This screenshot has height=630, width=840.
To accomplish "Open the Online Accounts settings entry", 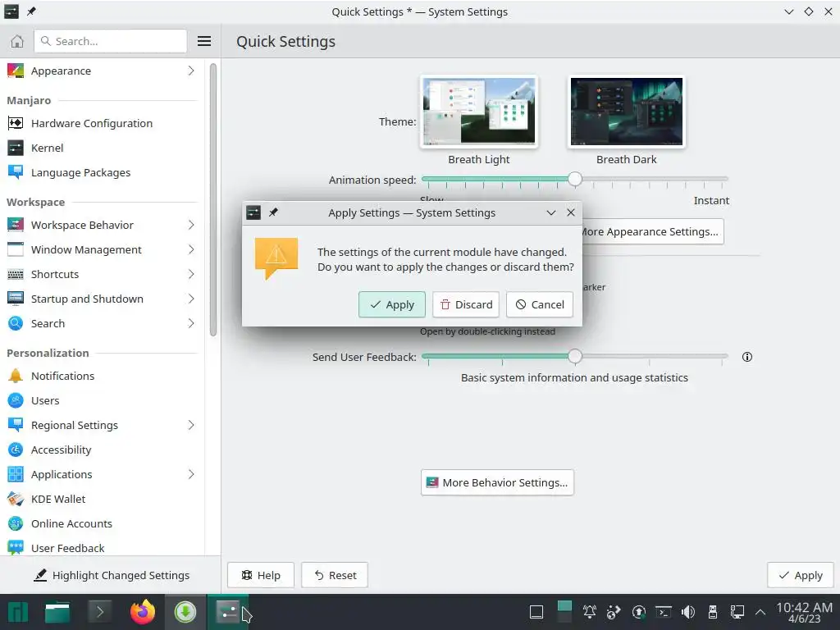I will click(x=102, y=524).
